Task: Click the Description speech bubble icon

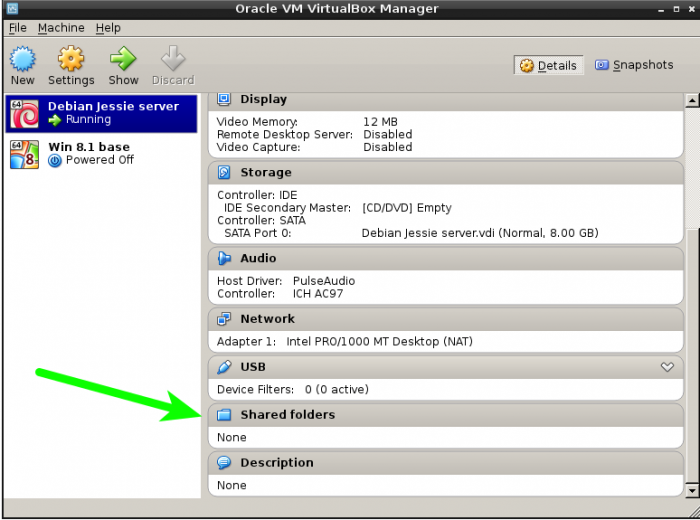Action: point(224,462)
